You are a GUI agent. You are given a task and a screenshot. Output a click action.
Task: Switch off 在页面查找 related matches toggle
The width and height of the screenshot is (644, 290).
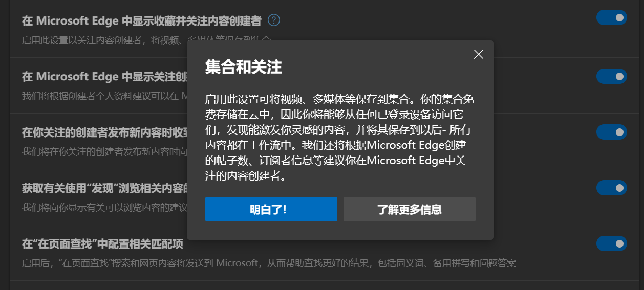click(612, 243)
